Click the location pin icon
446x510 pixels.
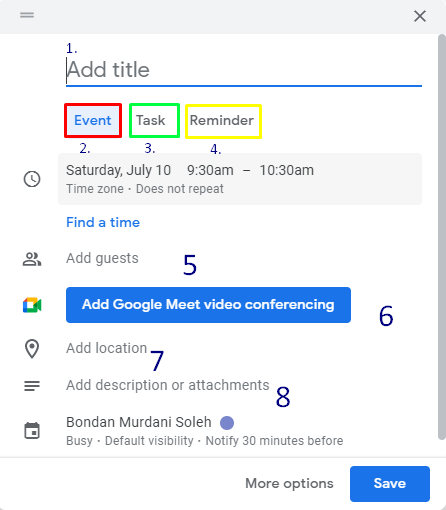point(32,349)
